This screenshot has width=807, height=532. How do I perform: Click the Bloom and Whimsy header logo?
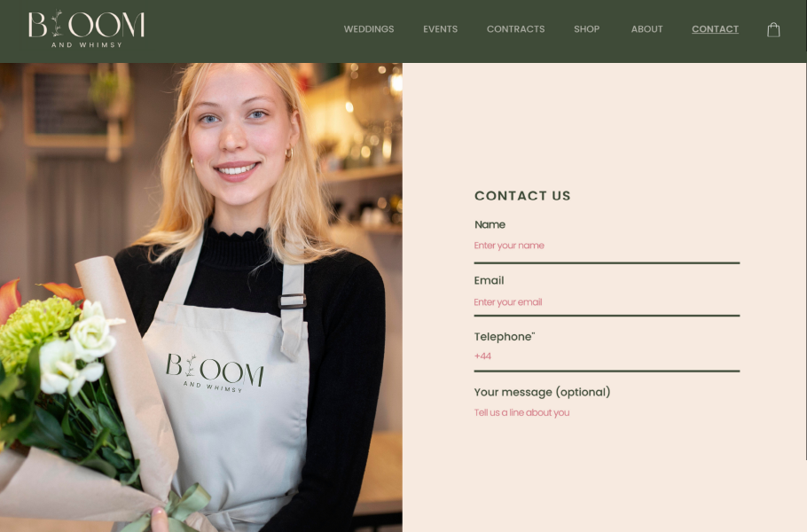point(87,29)
